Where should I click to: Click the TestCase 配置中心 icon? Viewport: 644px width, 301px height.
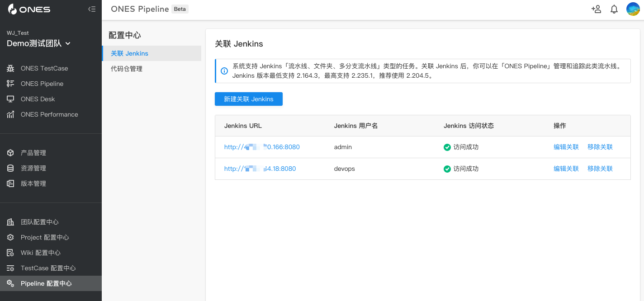pyautogui.click(x=10, y=268)
